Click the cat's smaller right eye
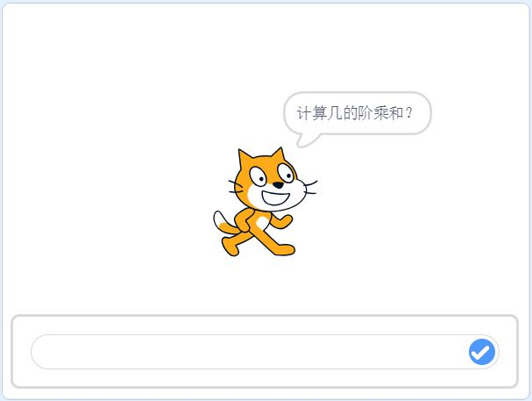 coord(286,173)
